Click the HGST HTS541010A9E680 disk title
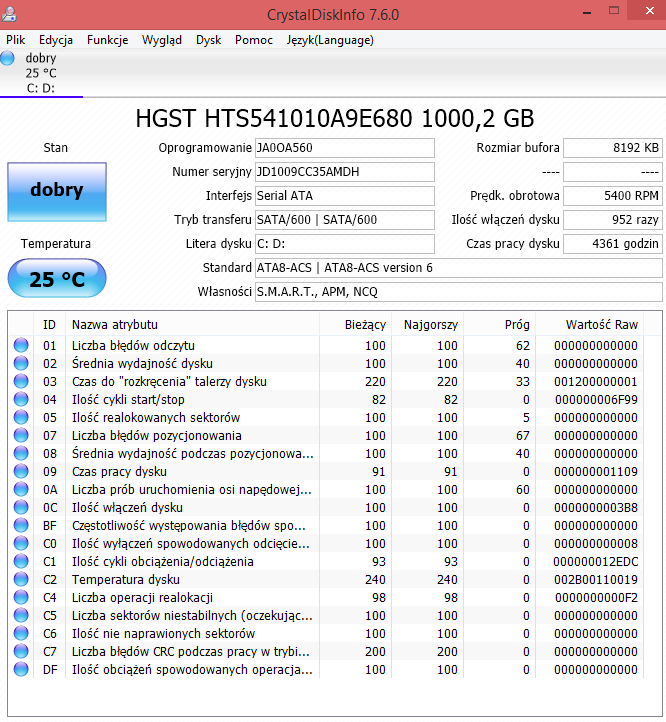Image resolution: width=666 pixels, height=722 pixels. pyautogui.click(x=335, y=118)
